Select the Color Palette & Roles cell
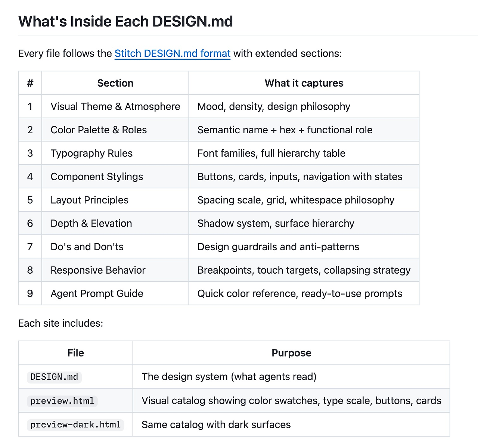Viewport: 478px width, 448px height. [115, 130]
